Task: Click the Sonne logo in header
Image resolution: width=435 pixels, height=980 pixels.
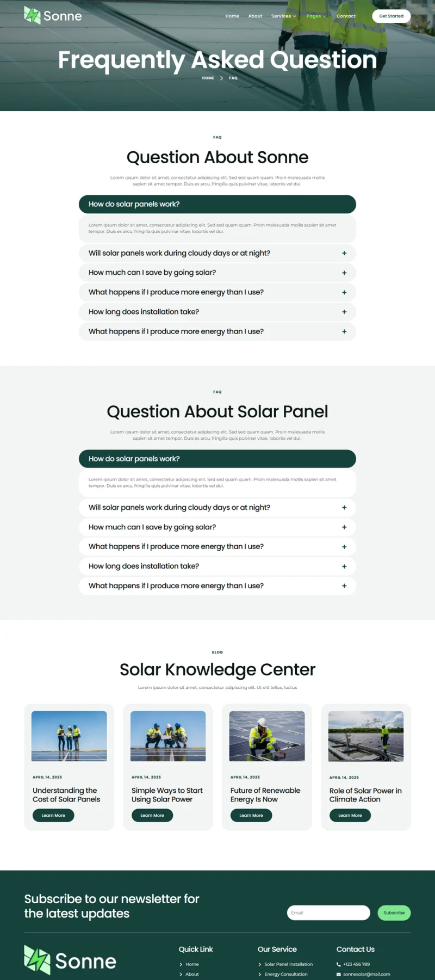Action: [53, 16]
